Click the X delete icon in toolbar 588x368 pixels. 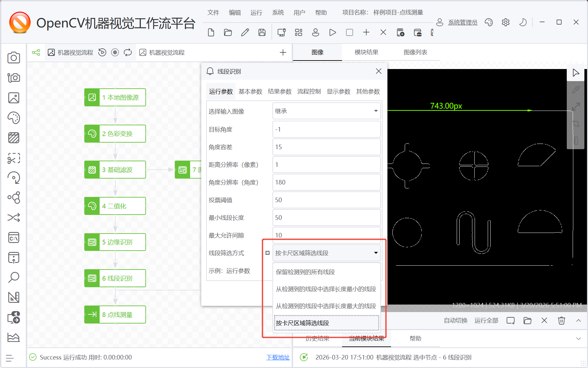click(384, 32)
